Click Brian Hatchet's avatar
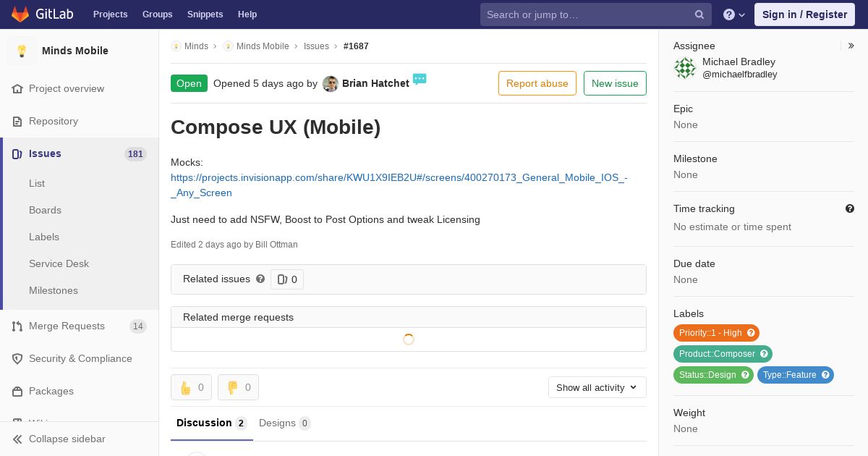Image resolution: width=868 pixels, height=456 pixels. coord(331,83)
